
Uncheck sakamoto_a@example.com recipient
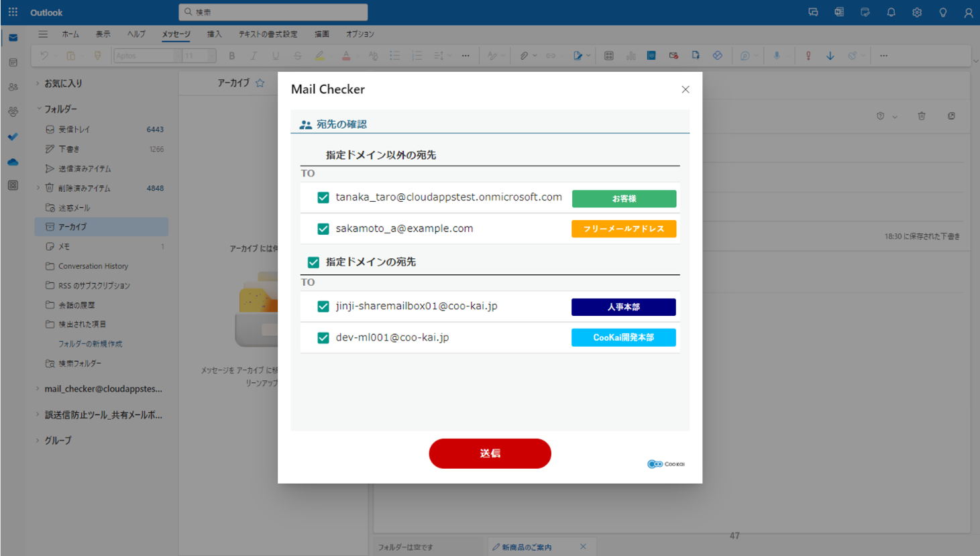click(x=323, y=229)
